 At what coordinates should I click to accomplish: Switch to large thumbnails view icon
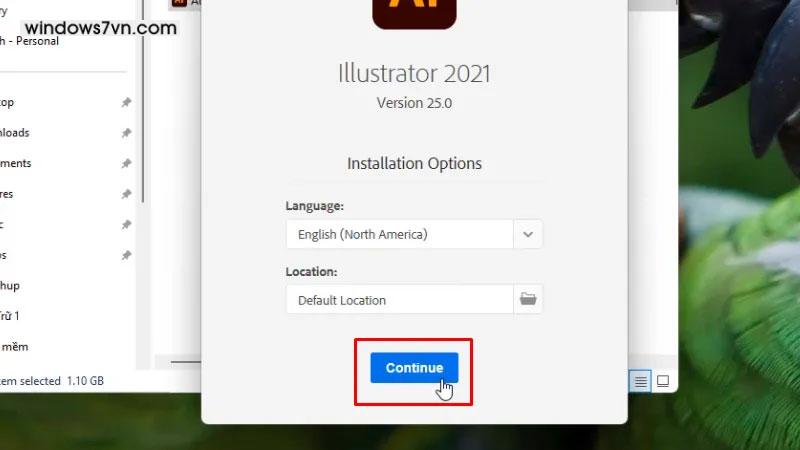coord(663,381)
